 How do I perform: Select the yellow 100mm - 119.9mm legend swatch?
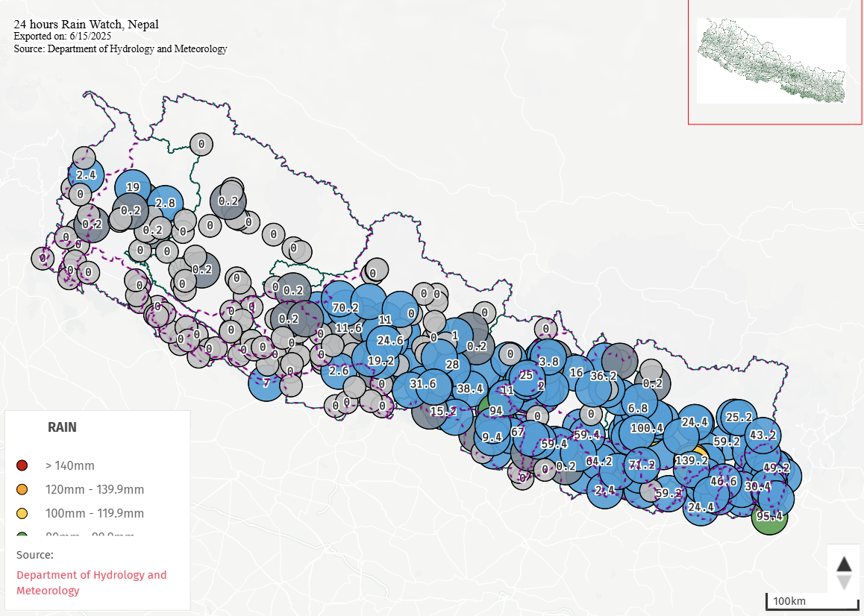(x=22, y=514)
